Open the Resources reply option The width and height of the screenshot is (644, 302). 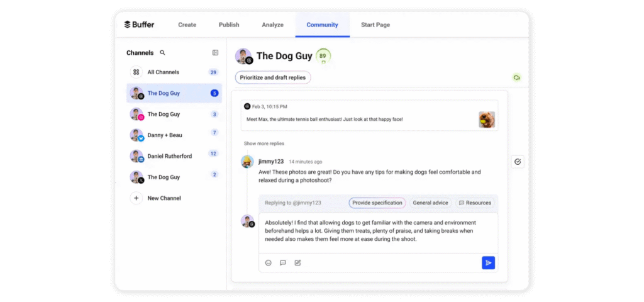(475, 203)
